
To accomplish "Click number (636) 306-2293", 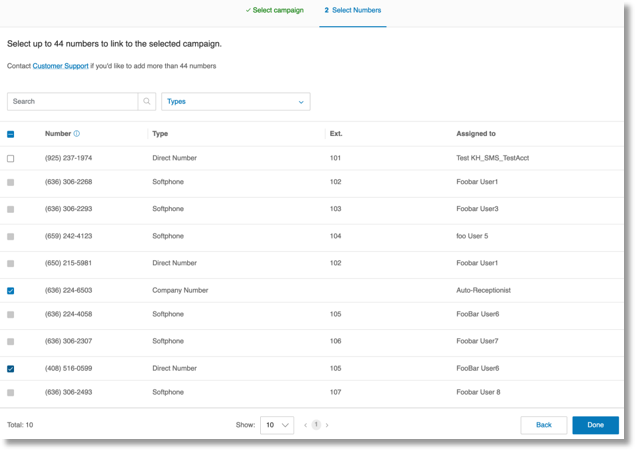I will coord(68,209).
